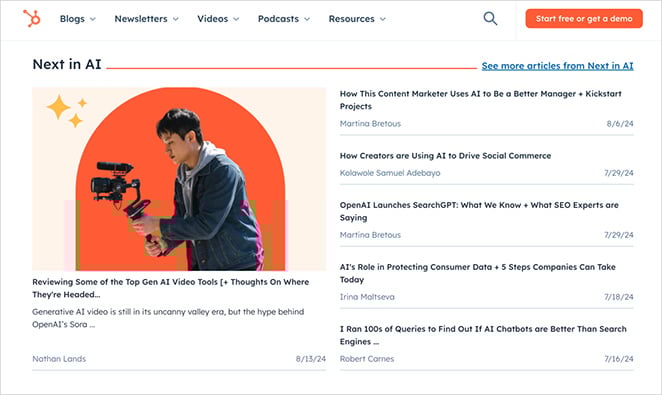The width and height of the screenshot is (662, 395).
Task: Open Reviewing Some of the Top Gen AI Video Tools article
Action: click(x=171, y=288)
